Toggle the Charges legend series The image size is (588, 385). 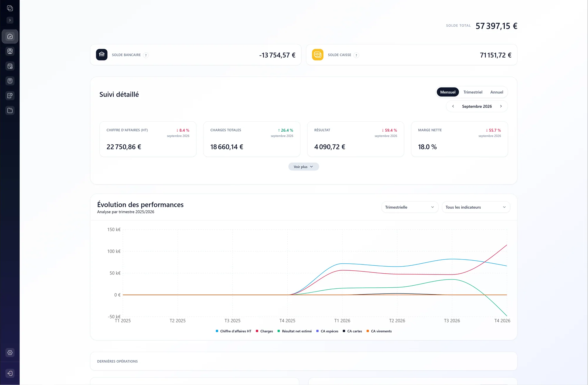[x=264, y=331]
